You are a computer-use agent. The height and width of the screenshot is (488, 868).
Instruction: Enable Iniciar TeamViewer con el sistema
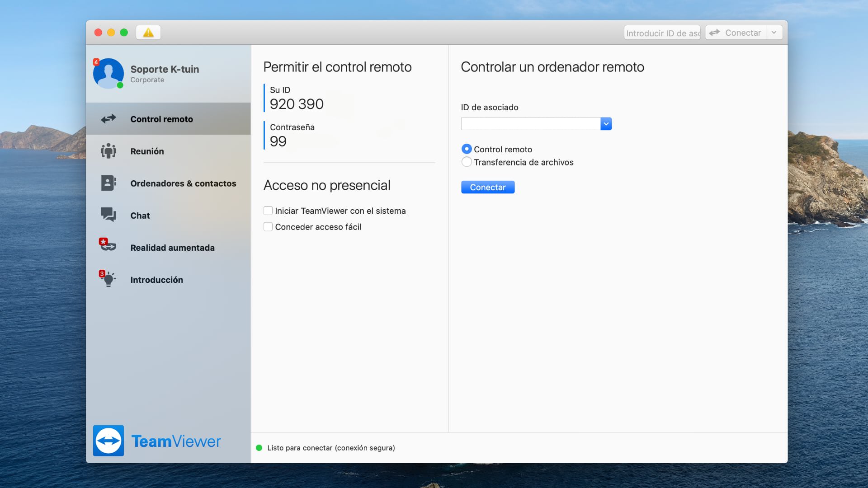click(x=268, y=211)
